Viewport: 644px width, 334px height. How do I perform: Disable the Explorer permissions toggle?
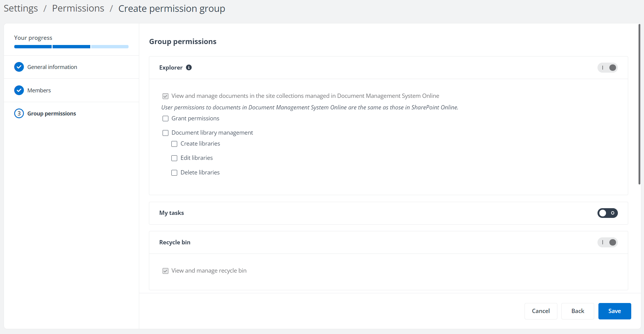(x=608, y=67)
